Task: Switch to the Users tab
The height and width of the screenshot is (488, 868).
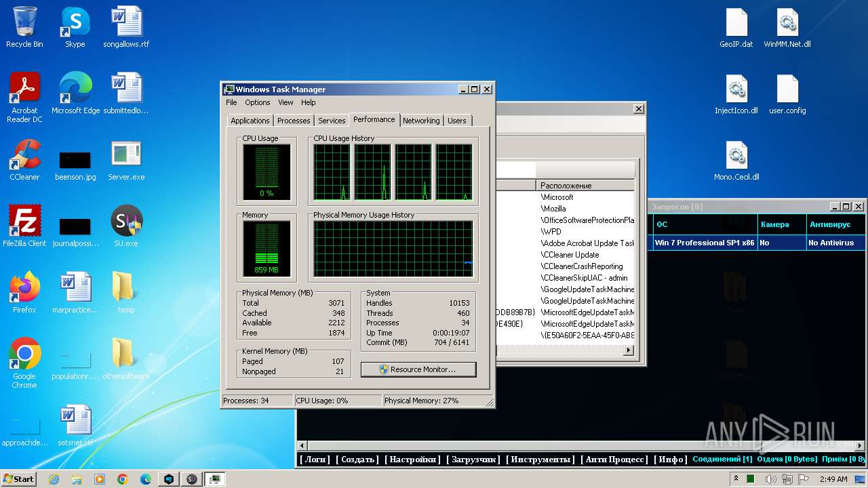Action: point(457,121)
